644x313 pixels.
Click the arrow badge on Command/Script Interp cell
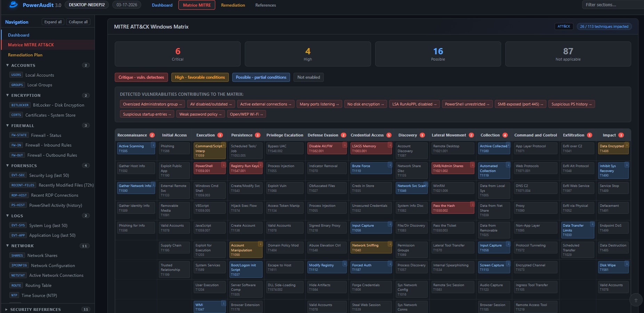pos(224,145)
